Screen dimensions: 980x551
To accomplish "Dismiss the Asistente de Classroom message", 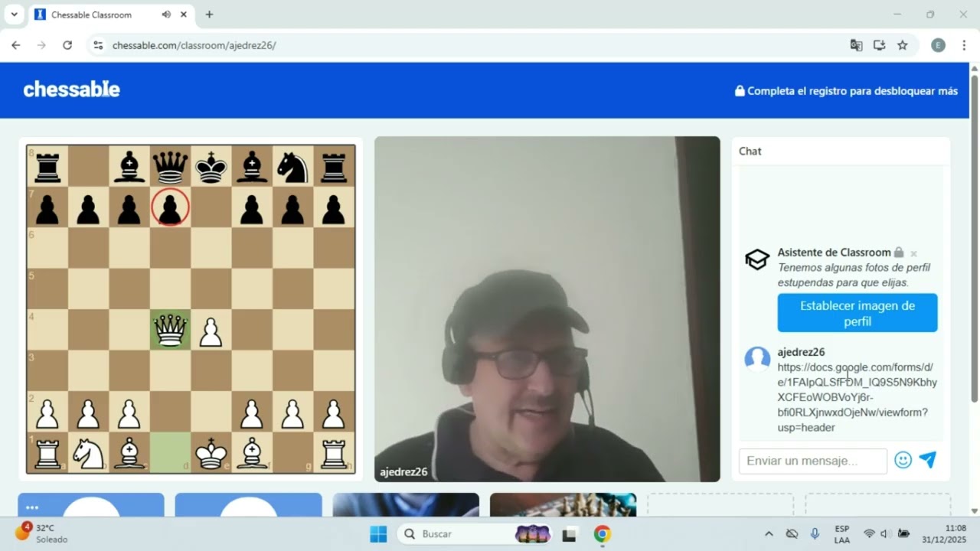I will tap(913, 253).
